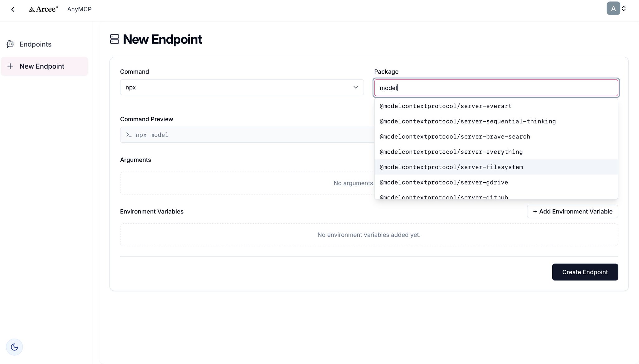Select New Endpoint in the sidebar

[x=44, y=66]
